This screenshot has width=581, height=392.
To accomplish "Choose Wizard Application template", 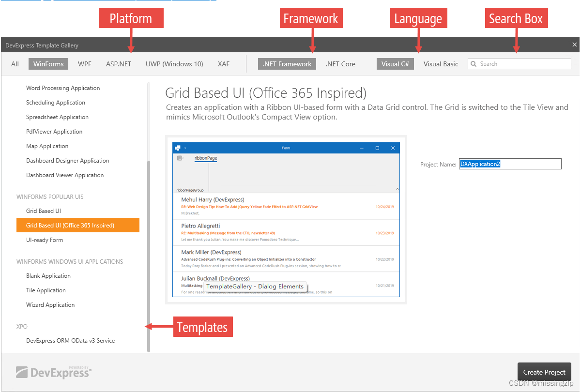I will (50, 305).
